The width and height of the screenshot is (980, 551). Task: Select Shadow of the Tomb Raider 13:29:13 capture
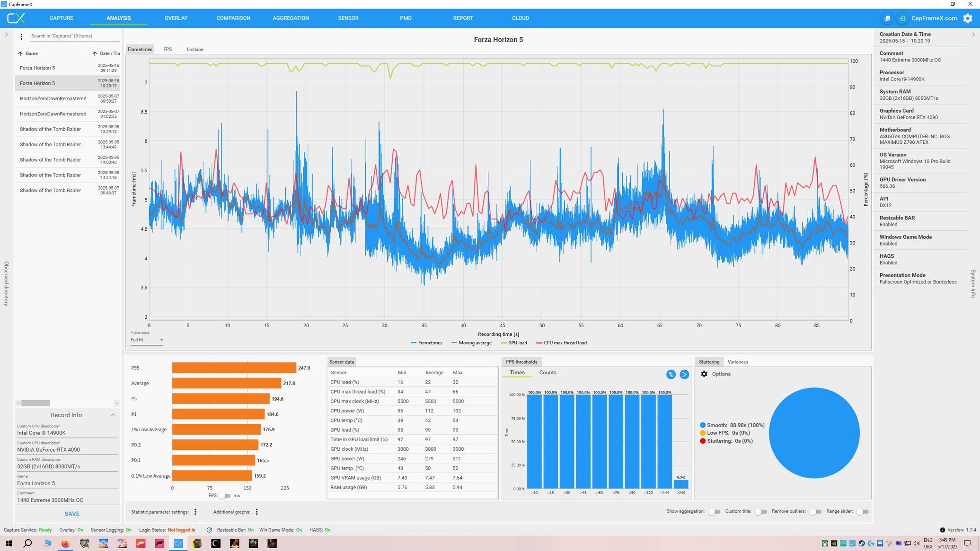click(x=67, y=129)
